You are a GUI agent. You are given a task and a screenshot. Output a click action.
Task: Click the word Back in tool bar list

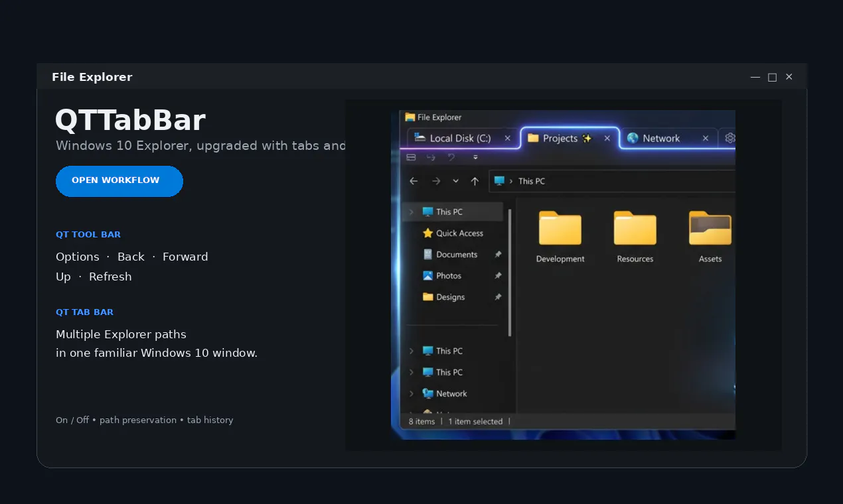tap(131, 257)
